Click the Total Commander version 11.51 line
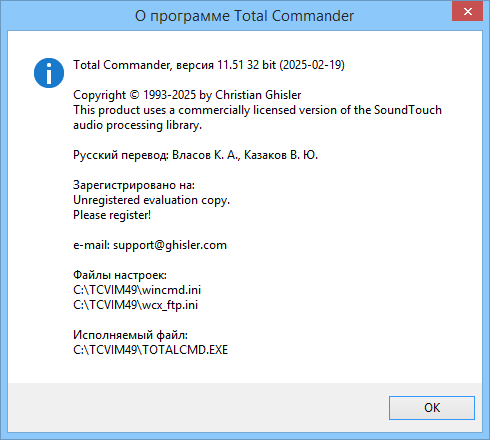 pyautogui.click(x=209, y=65)
